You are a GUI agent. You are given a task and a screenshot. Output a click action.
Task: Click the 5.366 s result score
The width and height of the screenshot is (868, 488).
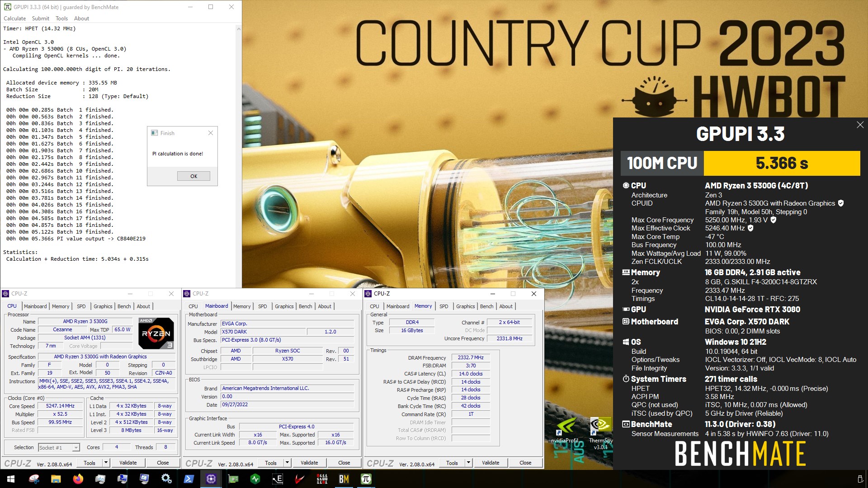pos(782,163)
